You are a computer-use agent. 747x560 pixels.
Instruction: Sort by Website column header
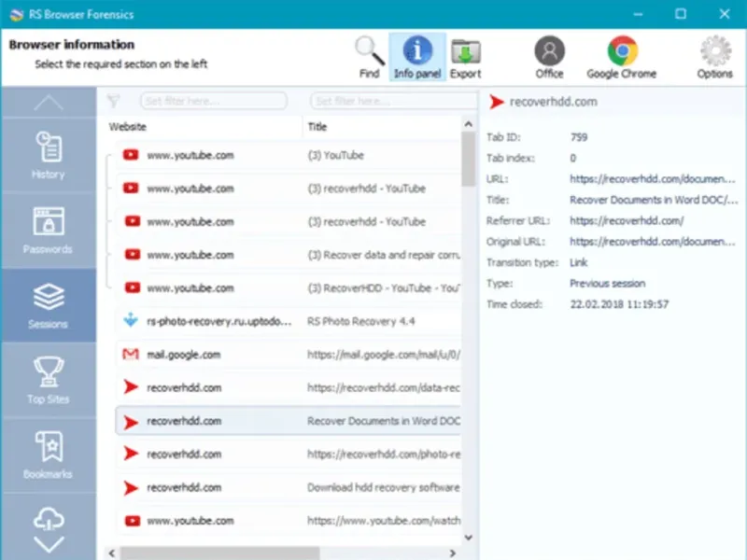(128, 127)
